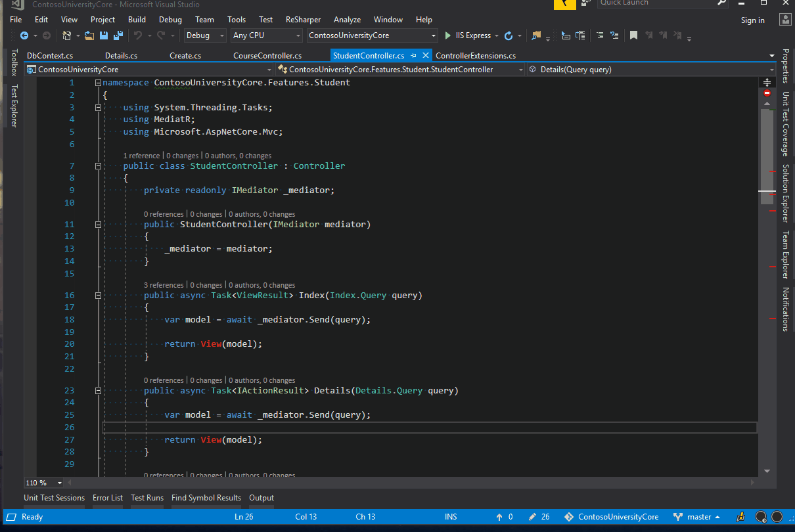Open the Debug configuration dropdown
Image resolution: width=795 pixels, height=532 pixels.
coord(205,35)
